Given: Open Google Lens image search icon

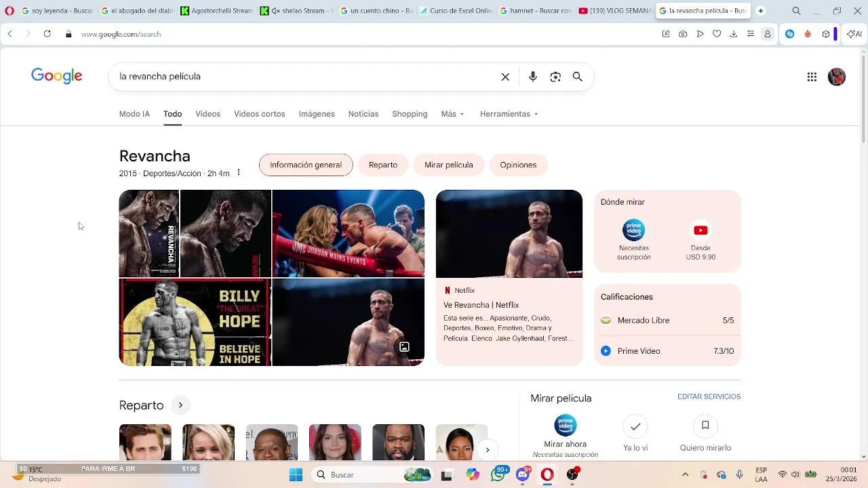Looking at the screenshot, I should click(x=555, y=77).
